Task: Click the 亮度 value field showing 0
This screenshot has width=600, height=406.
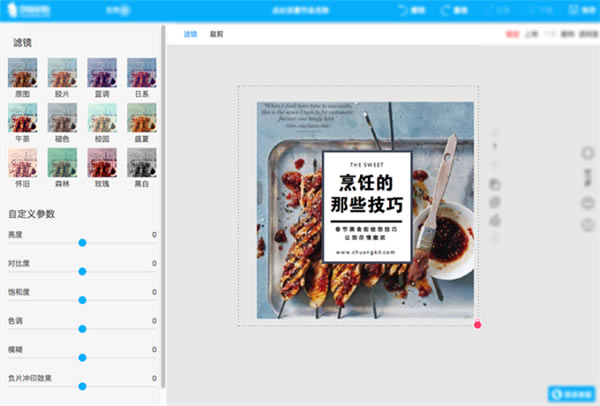Action: [154, 235]
